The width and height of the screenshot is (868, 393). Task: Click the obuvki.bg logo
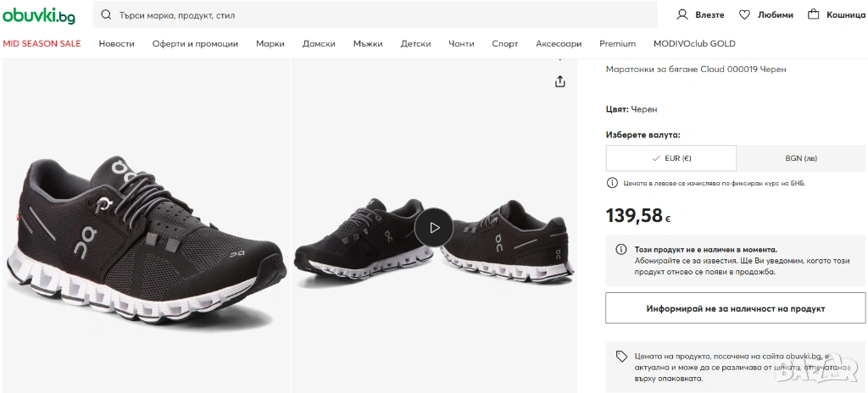click(x=39, y=14)
